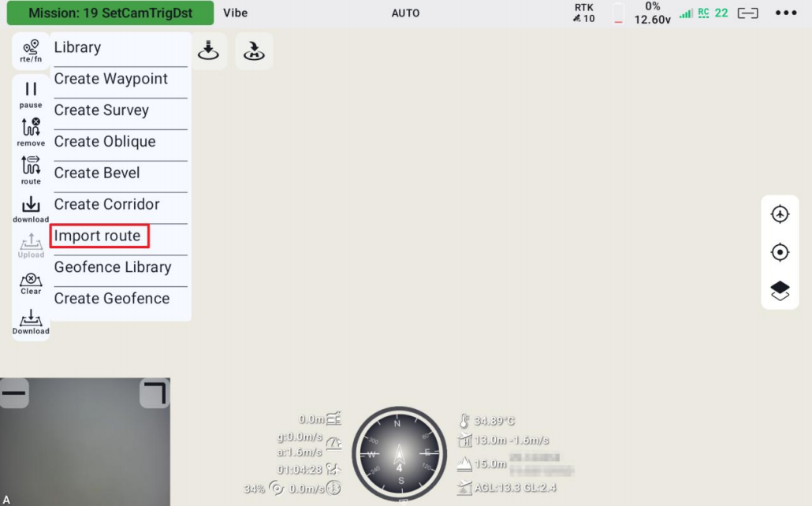Click the RTK status indicator
Image resolution: width=812 pixels, height=506 pixels.
(x=584, y=13)
